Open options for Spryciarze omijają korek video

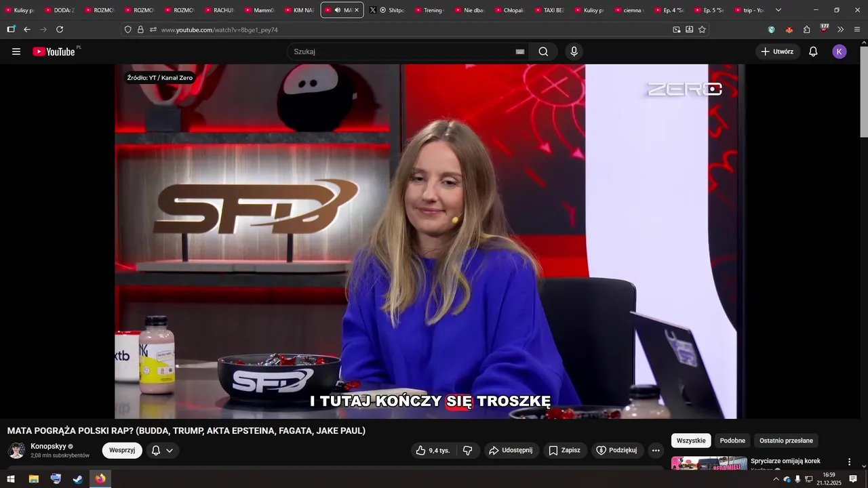[849, 462]
